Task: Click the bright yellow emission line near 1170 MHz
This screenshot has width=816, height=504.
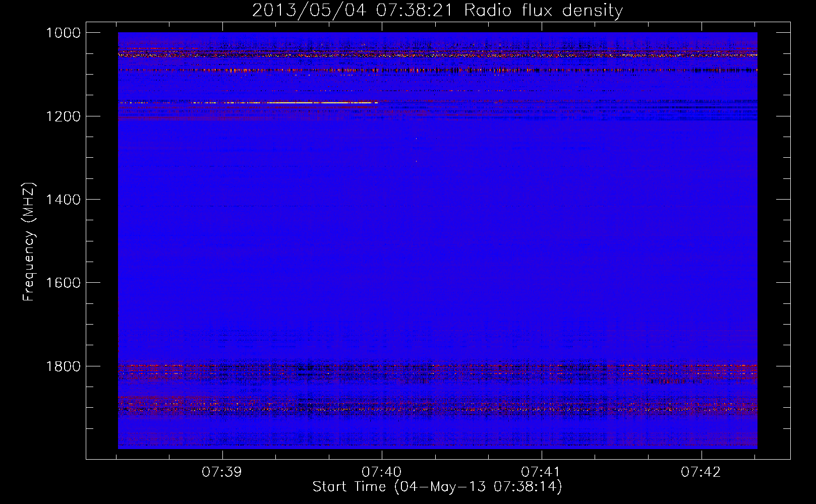Action: tap(323, 103)
